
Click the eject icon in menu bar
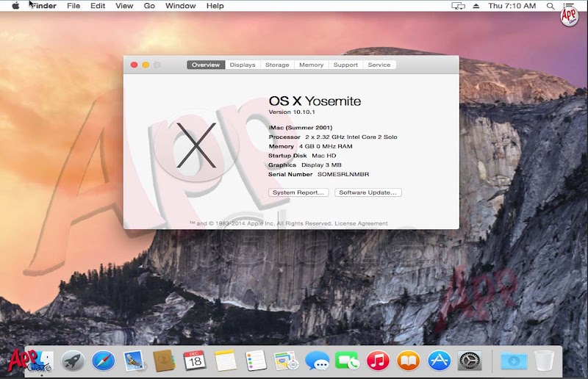point(476,6)
